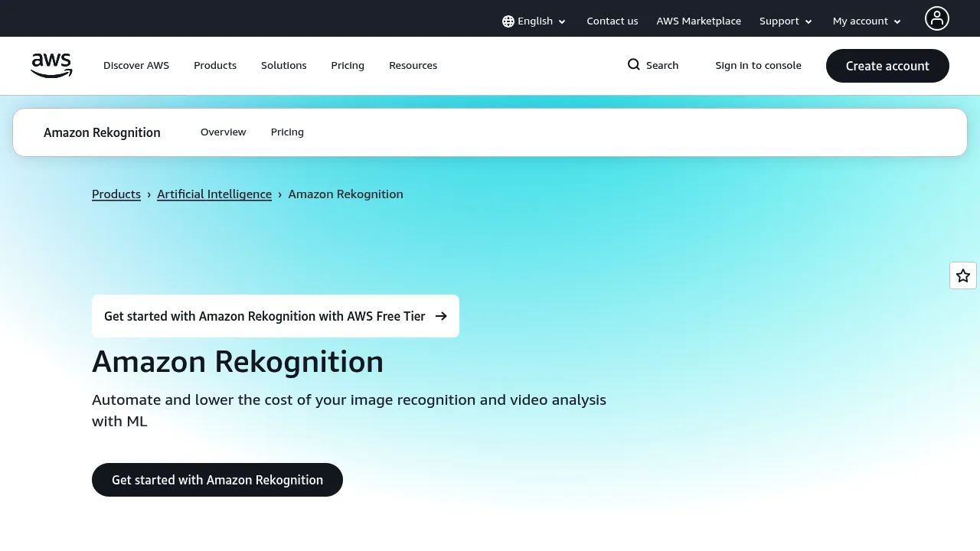Image resolution: width=980 pixels, height=551 pixels.
Task: Open the AWS Free Tier banner text
Action: pyautogui.click(x=265, y=316)
